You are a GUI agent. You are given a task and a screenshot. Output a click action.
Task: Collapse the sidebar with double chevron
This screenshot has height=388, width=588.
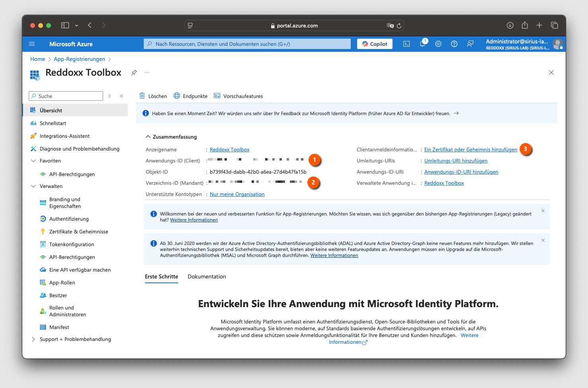tap(121, 96)
